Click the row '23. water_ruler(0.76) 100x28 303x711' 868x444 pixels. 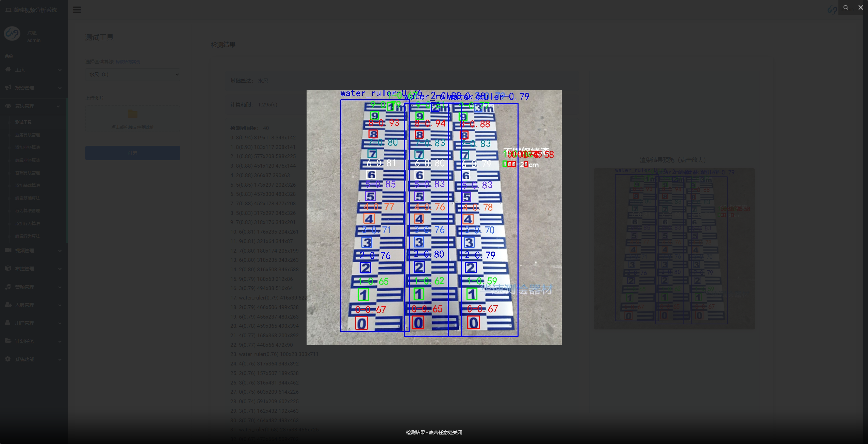click(275, 354)
